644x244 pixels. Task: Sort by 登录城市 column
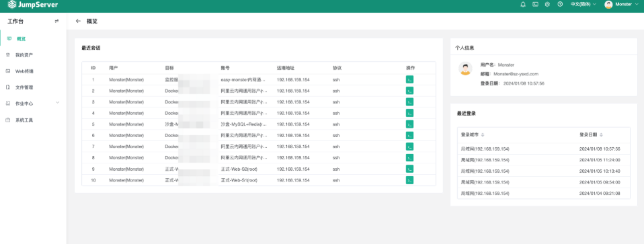[x=473, y=134]
